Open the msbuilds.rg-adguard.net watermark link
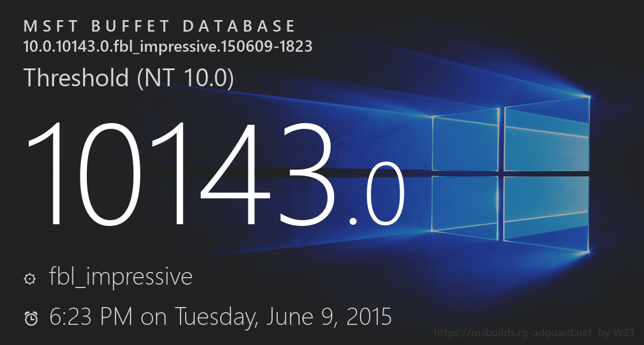The width and height of the screenshot is (644, 345). point(513,332)
